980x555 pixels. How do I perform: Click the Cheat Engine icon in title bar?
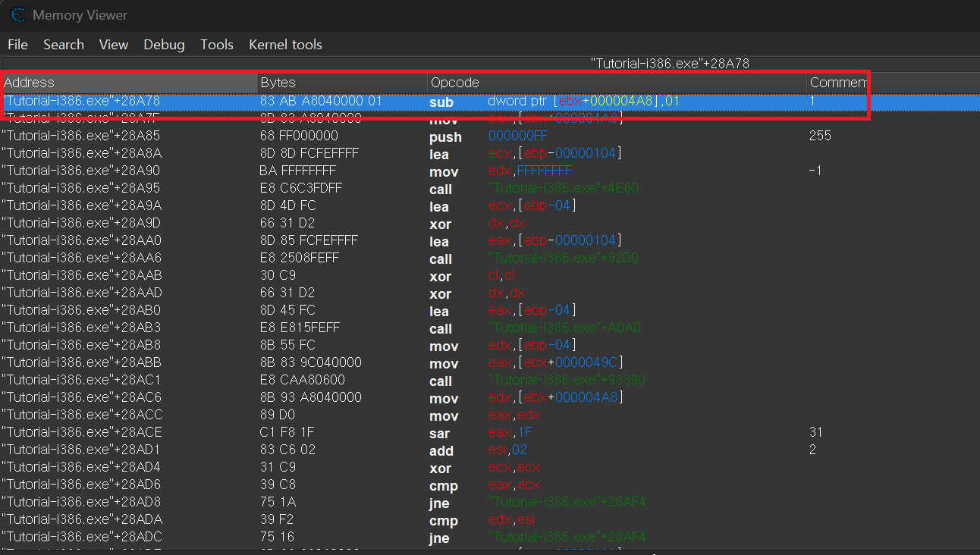click(17, 15)
